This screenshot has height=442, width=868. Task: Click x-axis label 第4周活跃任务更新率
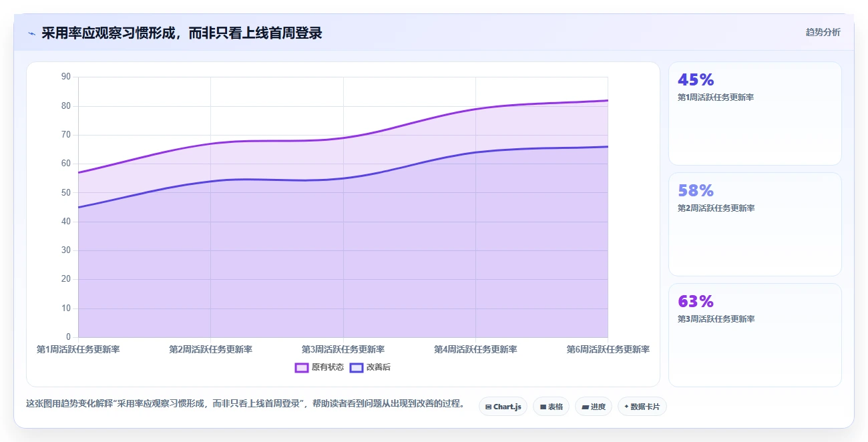point(475,349)
